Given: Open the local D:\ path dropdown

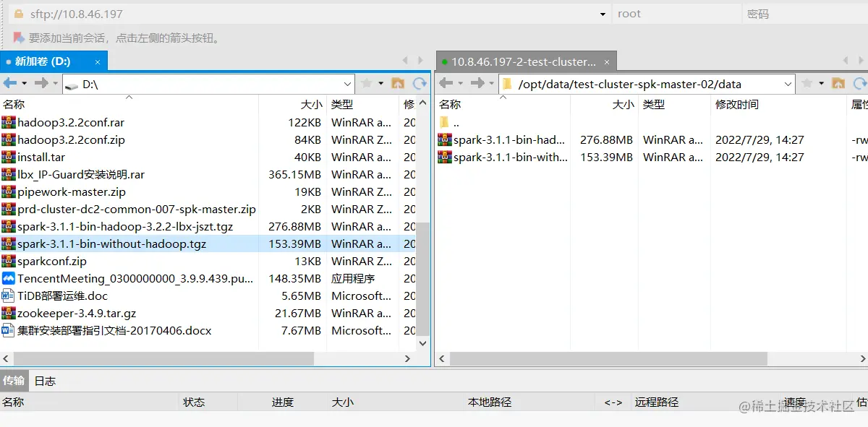Looking at the screenshot, I should coord(347,85).
